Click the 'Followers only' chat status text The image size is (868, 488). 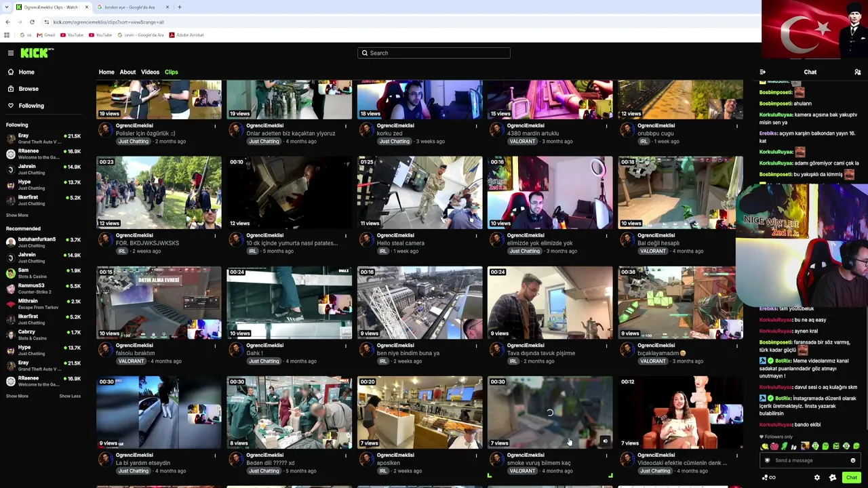tap(778, 436)
